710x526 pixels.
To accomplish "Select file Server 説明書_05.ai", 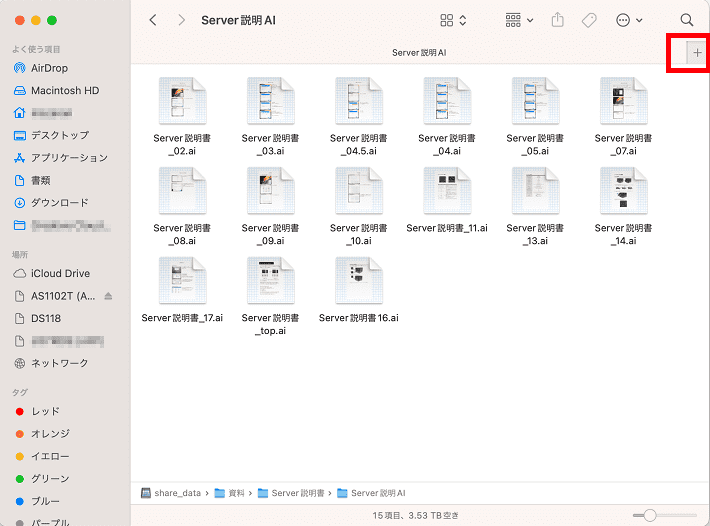I will click(535, 117).
